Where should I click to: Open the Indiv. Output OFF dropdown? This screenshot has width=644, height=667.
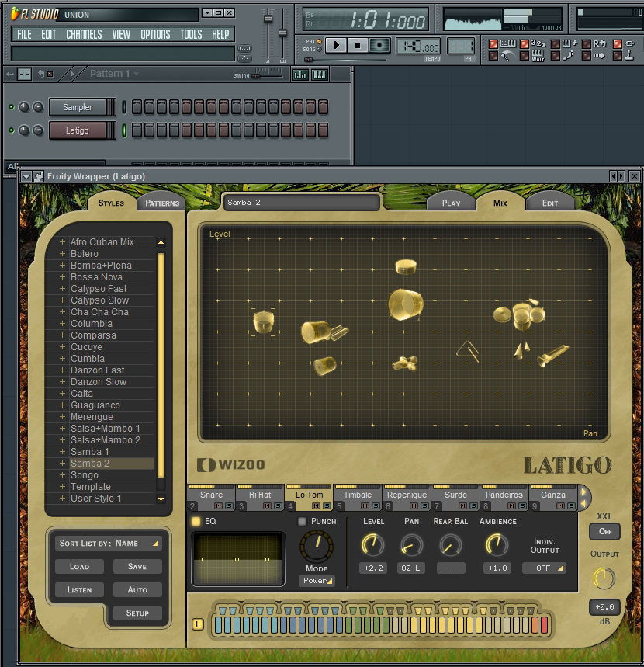pyautogui.click(x=544, y=568)
